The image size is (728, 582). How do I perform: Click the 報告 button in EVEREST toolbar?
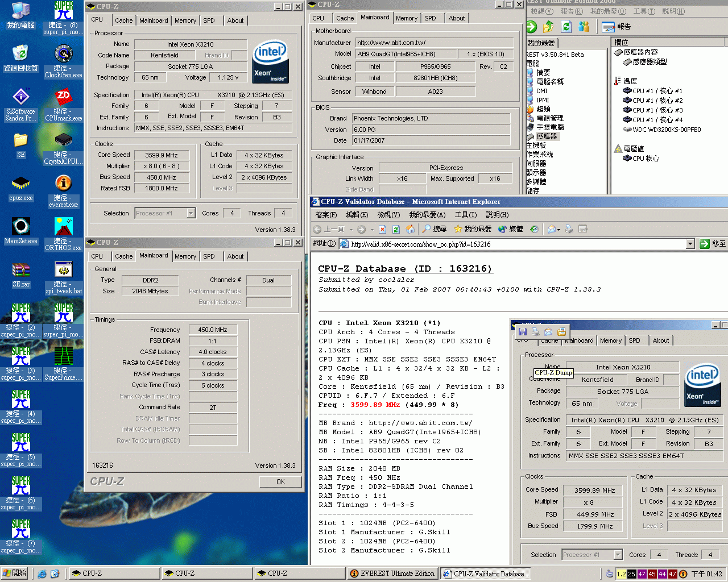tap(617, 27)
